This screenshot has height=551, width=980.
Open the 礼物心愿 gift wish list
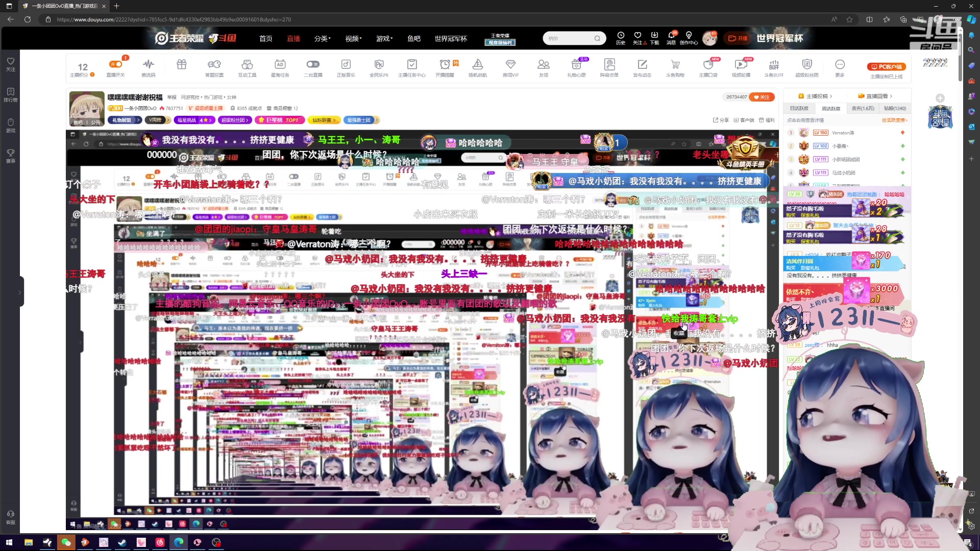[576, 67]
